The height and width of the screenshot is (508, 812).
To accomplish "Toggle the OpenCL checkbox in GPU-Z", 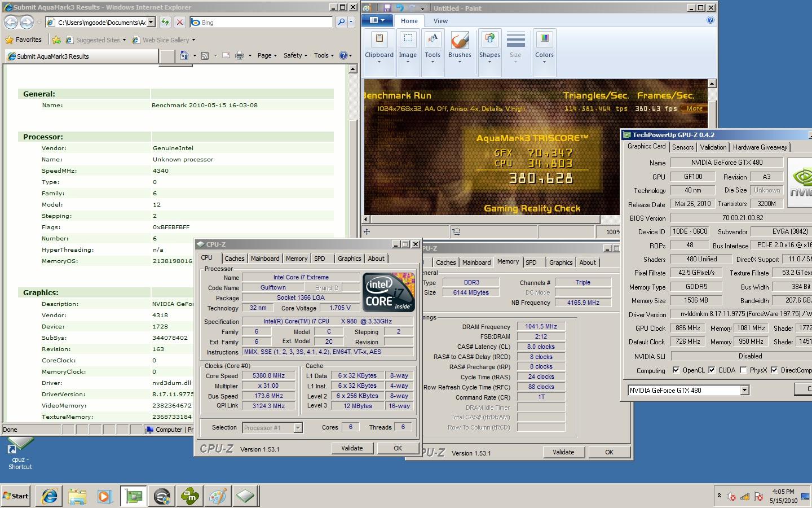I will point(676,370).
